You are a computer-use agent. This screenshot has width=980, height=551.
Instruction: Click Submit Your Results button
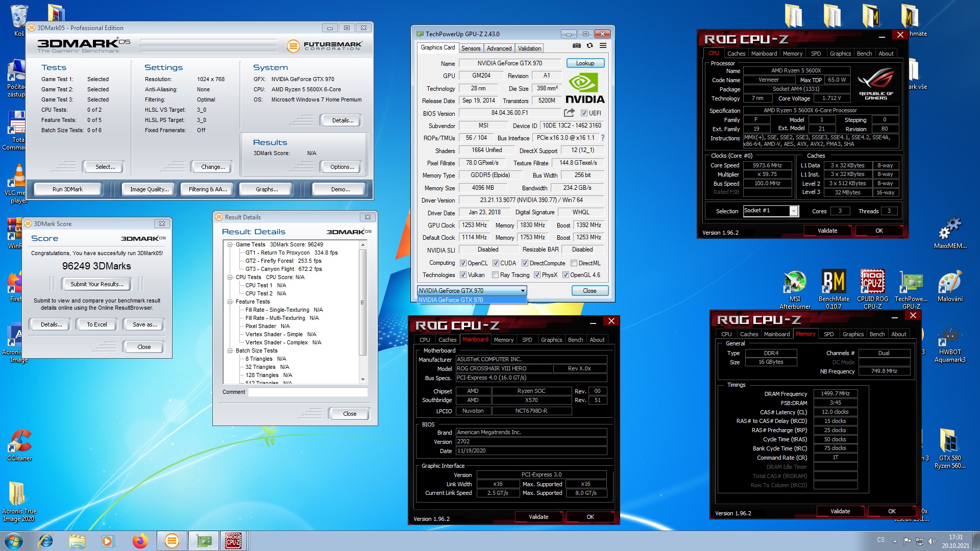click(96, 284)
